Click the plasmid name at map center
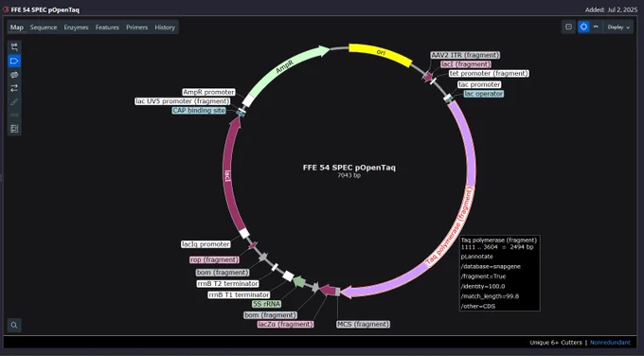Image resolution: width=644 pixels, height=356 pixels. point(349,168)
